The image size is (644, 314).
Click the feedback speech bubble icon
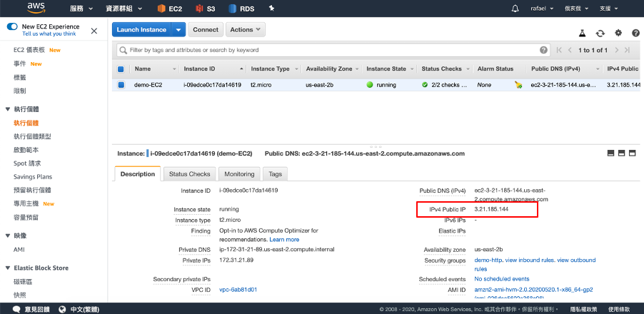(17, 309)
